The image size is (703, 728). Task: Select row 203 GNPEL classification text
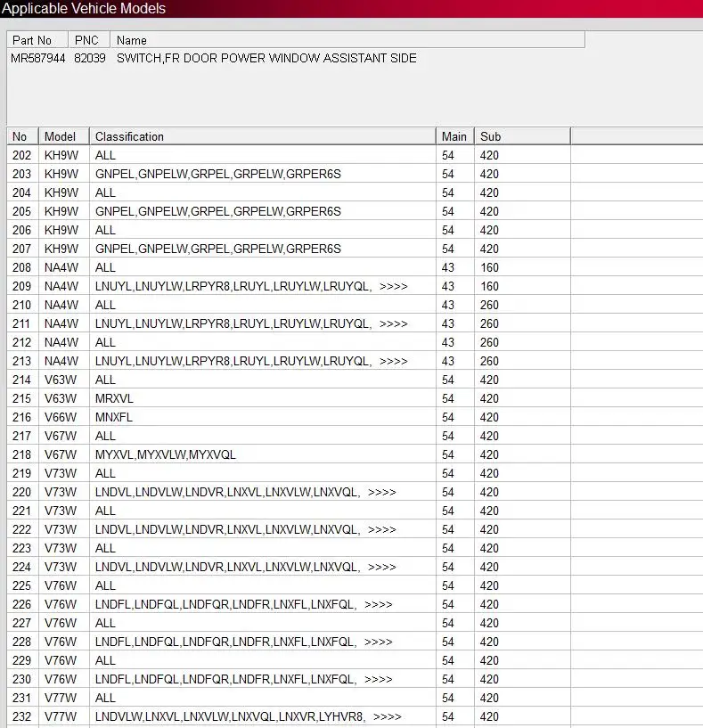pyautogui.click(x=217, y=174)
